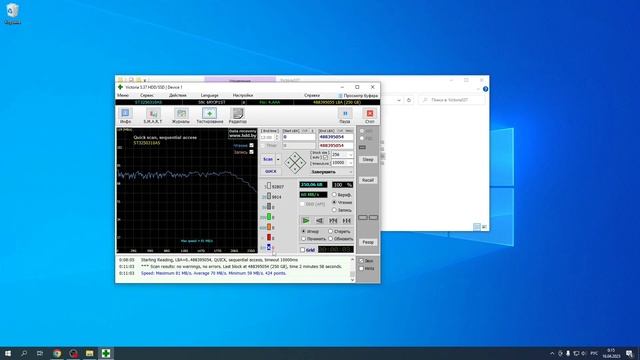This screenshot has height=360, width=640.
Task: Select the Чтение mode radio button
Action: [x=334, y=202]
